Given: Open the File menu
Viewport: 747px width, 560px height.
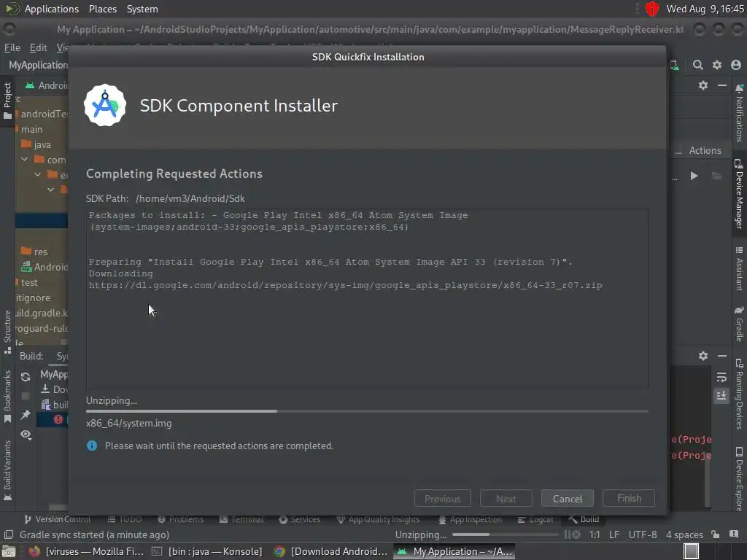Looking at the screenshot, I should pyautogui.click(x=12, y=47).
